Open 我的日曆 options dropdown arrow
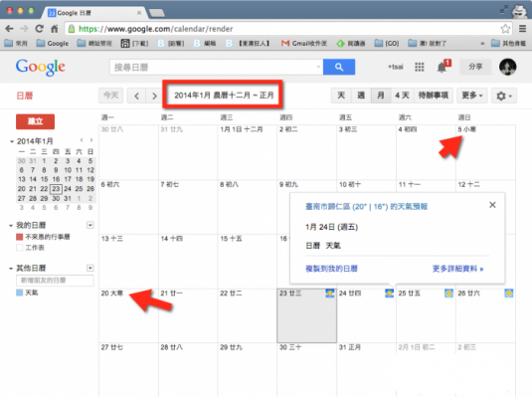The image size is (532, 397). coord(89,225)
